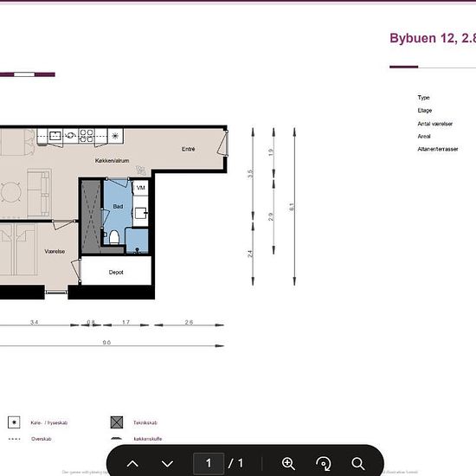Image resolution: width=476 pixels, height=476 pixels.
Task: Open search with the magnifying glass icon
Action: pos(358,463)
